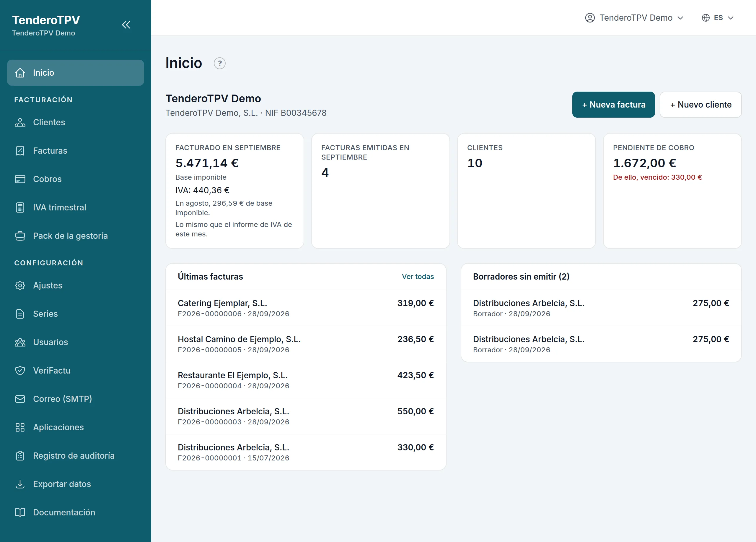Screen dimensions: 756x542
Task: Click the Ver todas link
Action: [418, 277]
